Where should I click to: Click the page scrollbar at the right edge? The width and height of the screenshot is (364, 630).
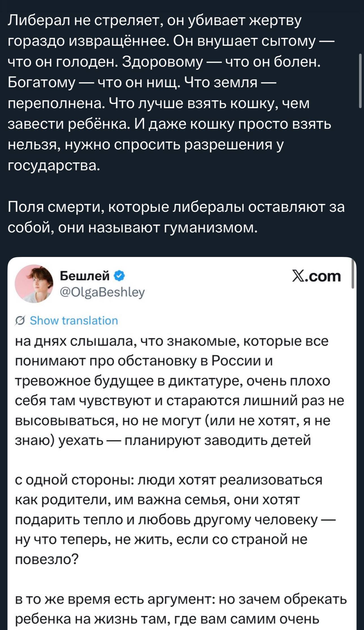[360, 81]
